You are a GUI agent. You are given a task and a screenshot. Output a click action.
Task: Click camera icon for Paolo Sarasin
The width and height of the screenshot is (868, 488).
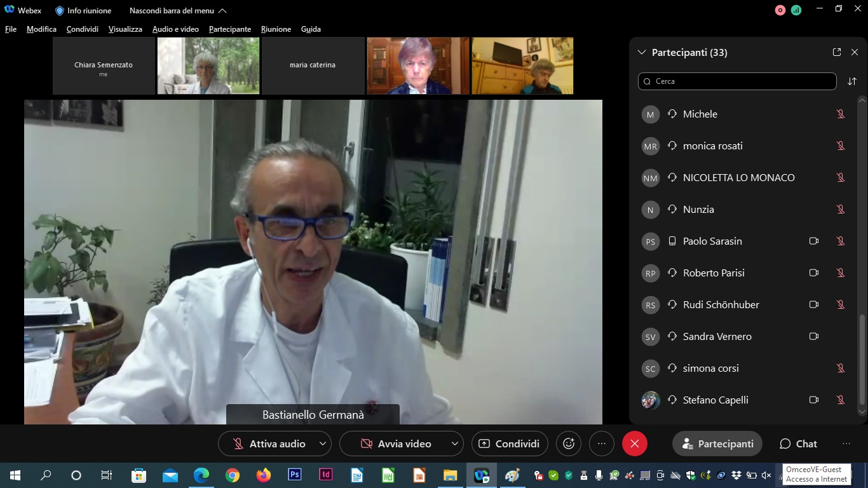(x=813, y=241)
